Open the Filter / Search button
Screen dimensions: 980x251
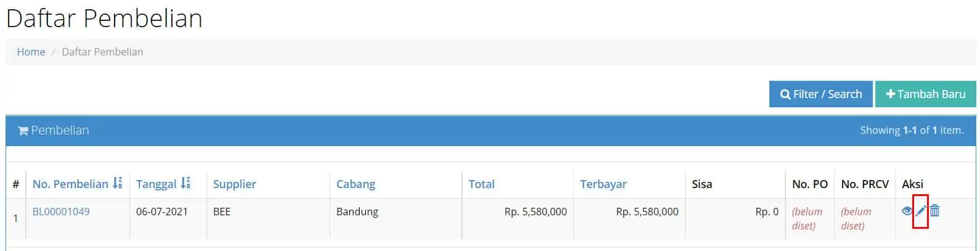pyautogui.click(x=820, y=94)
